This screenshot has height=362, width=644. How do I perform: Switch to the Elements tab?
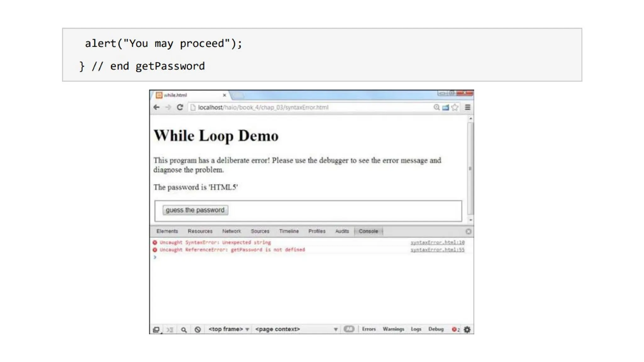pos(167,231)
